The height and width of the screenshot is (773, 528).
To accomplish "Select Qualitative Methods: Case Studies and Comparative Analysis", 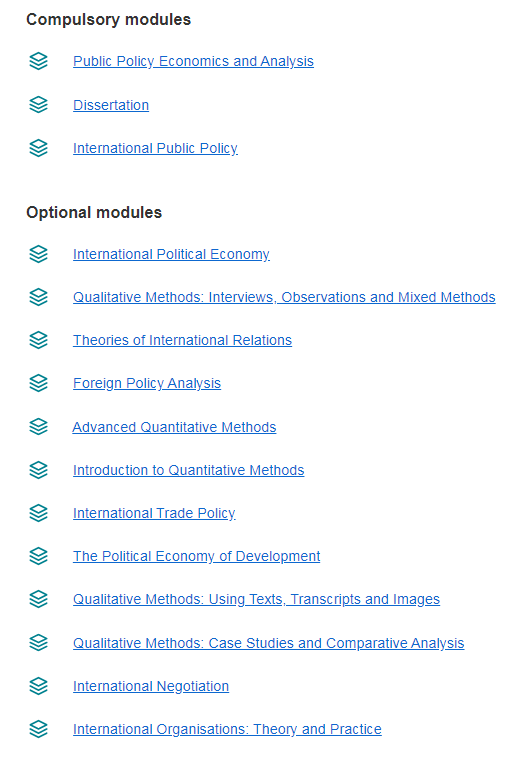I will 269,643.
